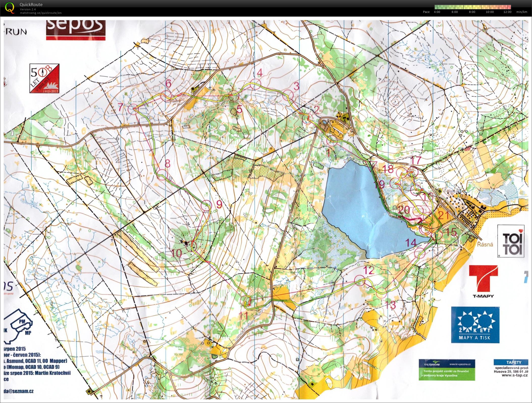
Task: Click the min/km unit label
Action: click(x=522, y=12)
